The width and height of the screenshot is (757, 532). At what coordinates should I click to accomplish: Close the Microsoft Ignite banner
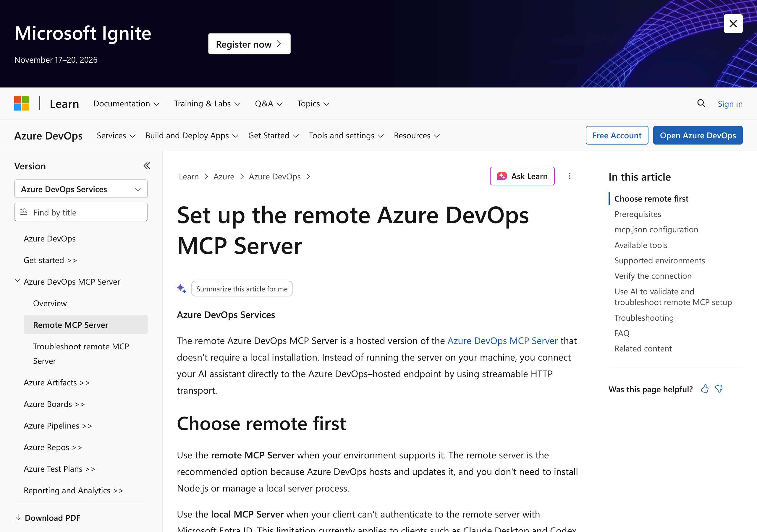(x=733, y=24)
